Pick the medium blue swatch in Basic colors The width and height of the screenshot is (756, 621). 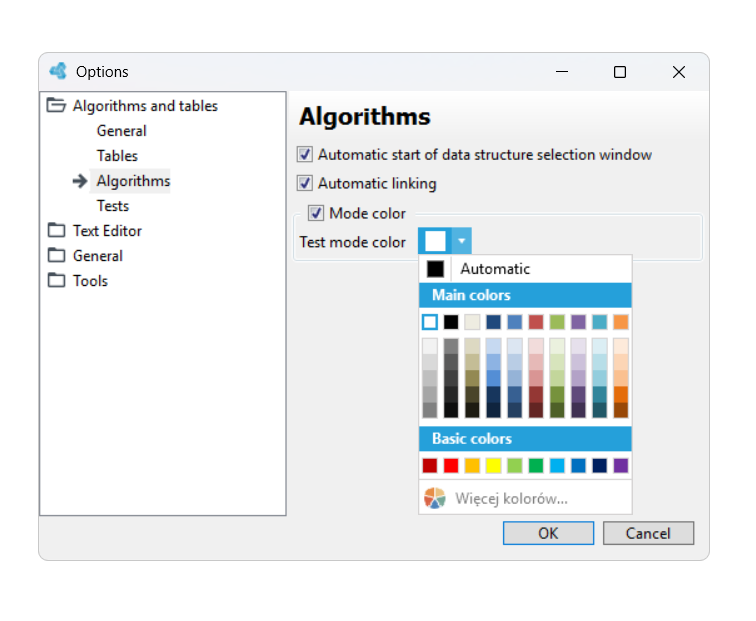click(578, 465)
